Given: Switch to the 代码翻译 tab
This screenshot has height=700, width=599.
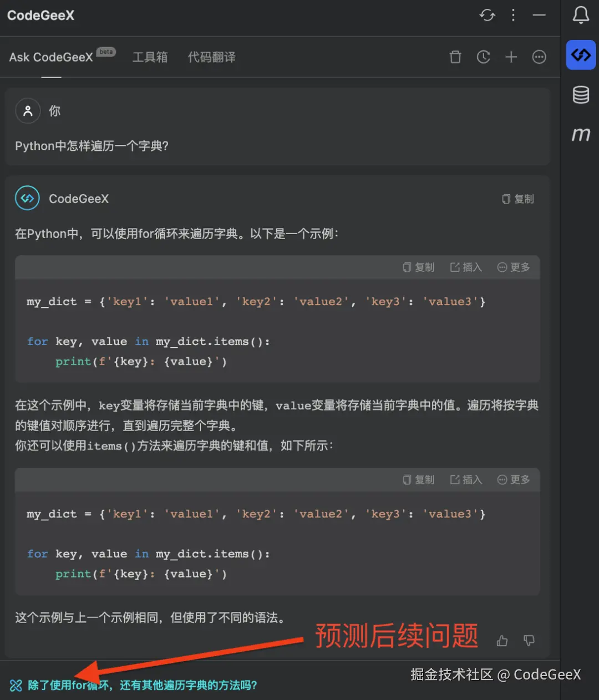Looking at the screenshot, I should click(x=211, y=57).
